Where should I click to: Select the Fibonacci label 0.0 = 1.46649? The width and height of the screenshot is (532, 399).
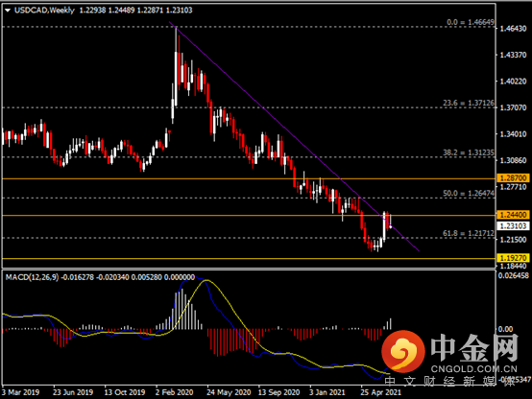coord(471,22)
